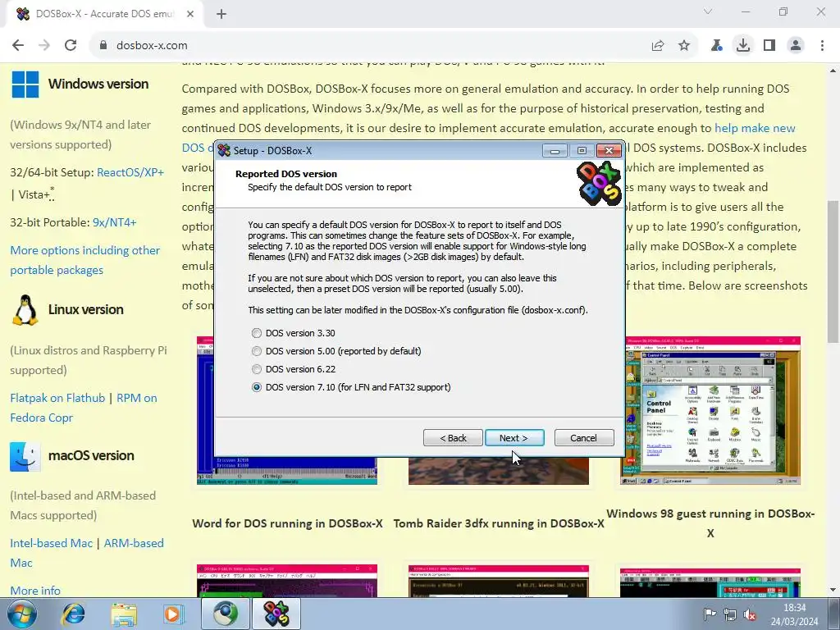Screen dimensions: 840x630
Task: Click browser back arrow
Action: point(18,46)
